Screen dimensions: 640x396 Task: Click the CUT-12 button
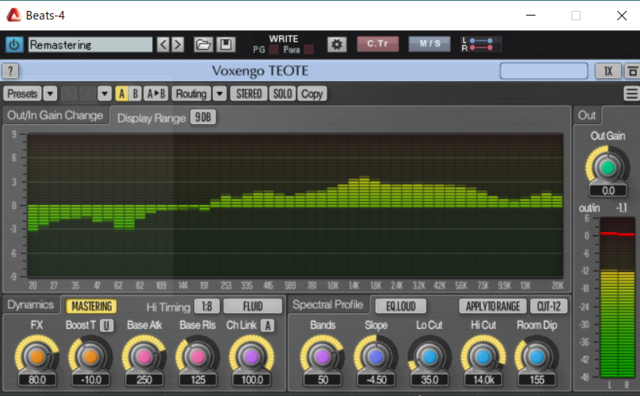(x=549, y=306)
